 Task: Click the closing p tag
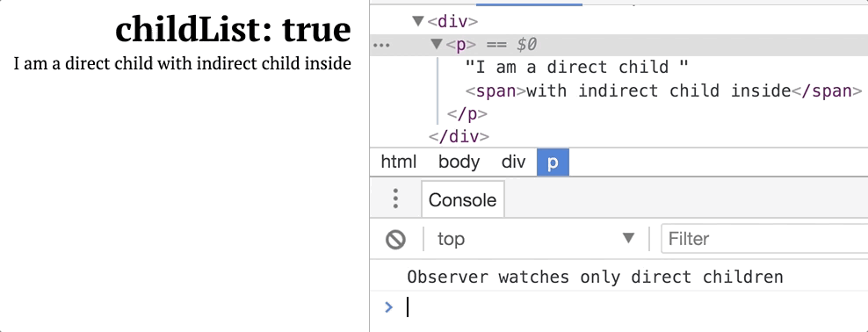pyautogui.click(x=467, y=114)
